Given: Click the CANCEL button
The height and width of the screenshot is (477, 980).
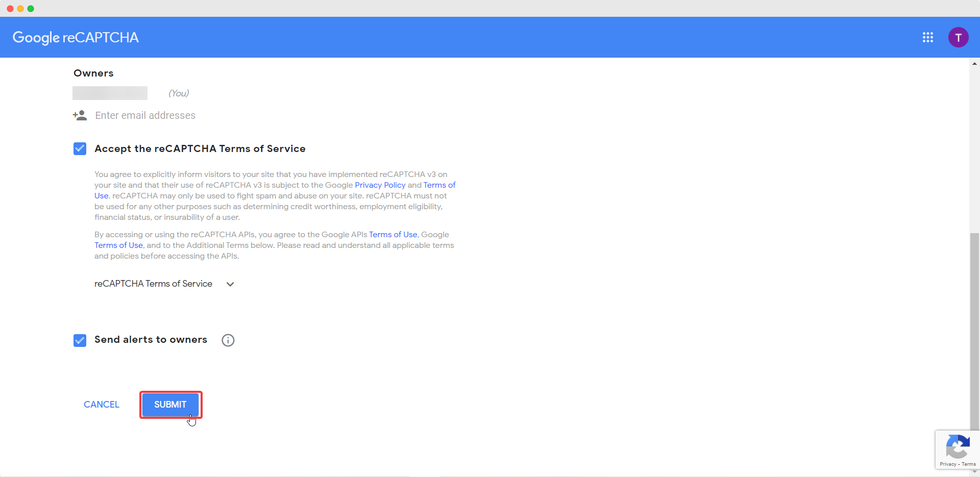Looking at the screenshot, I should point(102,405).
